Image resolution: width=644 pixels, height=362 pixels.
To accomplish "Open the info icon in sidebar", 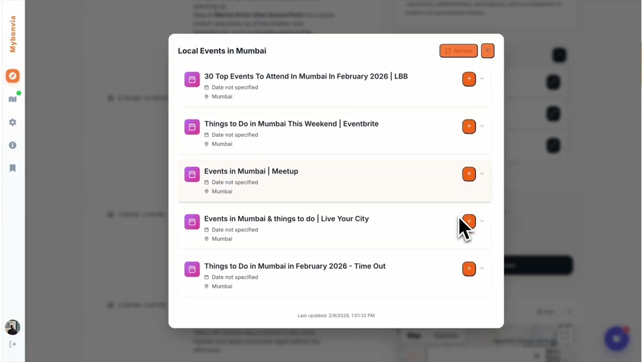I will click(x=13, y=145).
